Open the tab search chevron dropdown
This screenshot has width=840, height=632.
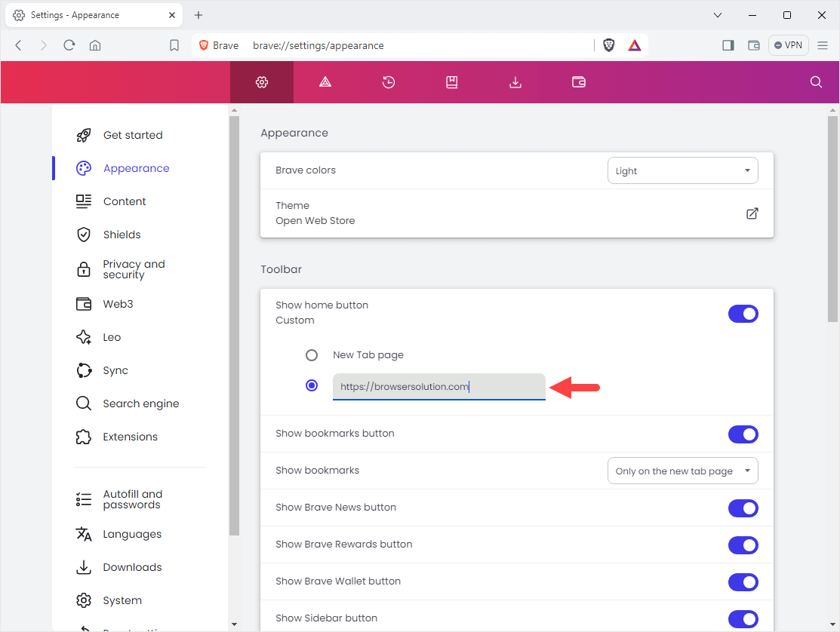coord(718,15)
